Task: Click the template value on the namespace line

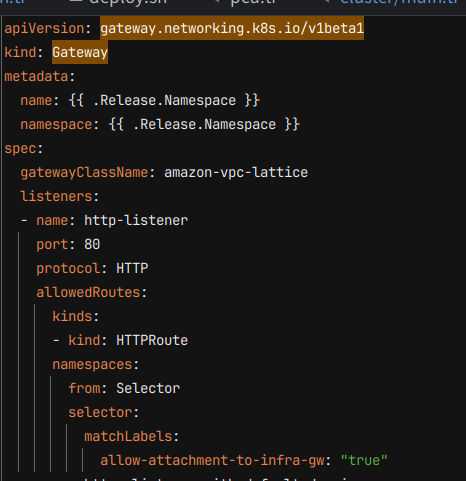Action: [x=204, y=124]
